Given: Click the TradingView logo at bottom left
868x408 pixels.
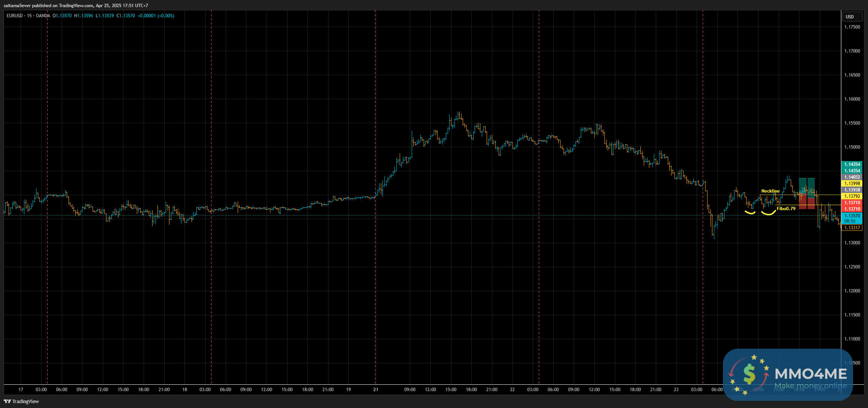Looking at the screenshot, I should coord(21,401).
